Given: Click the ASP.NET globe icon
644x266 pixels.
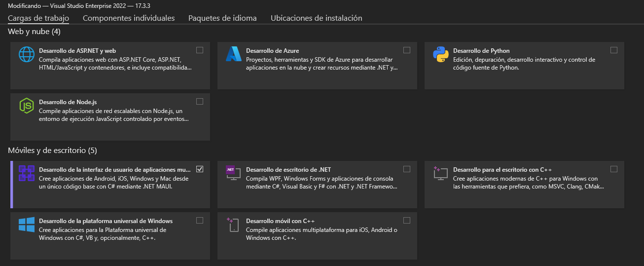Looking at the screenshot, I should click(26, 54).
